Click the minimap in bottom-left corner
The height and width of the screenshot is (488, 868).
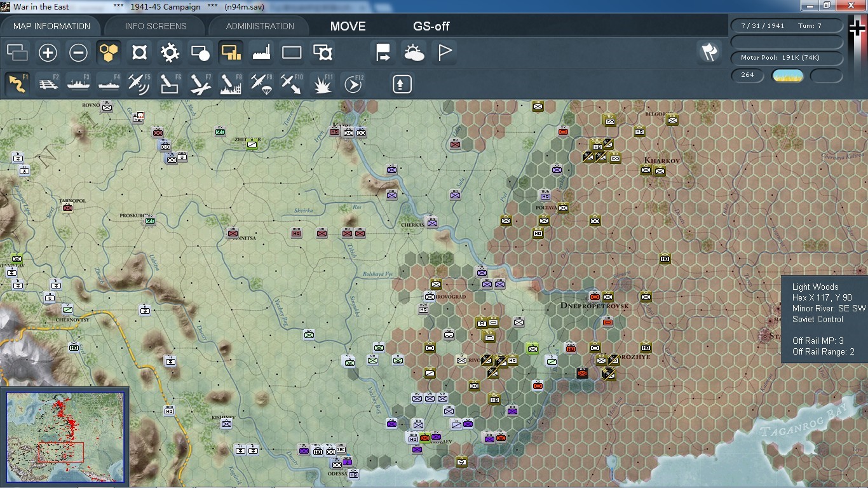[x=65, y=437]
